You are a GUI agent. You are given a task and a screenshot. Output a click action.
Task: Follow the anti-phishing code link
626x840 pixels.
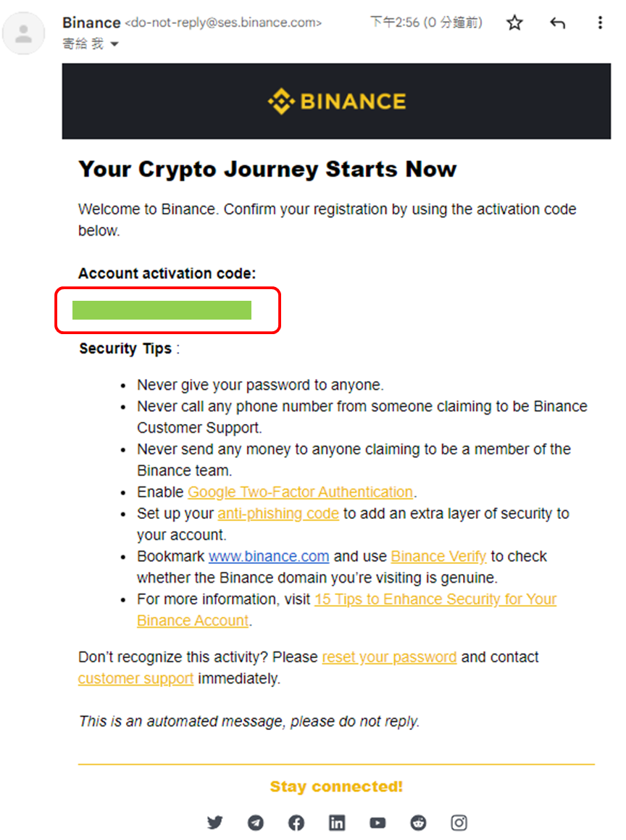tap(278, 513)
